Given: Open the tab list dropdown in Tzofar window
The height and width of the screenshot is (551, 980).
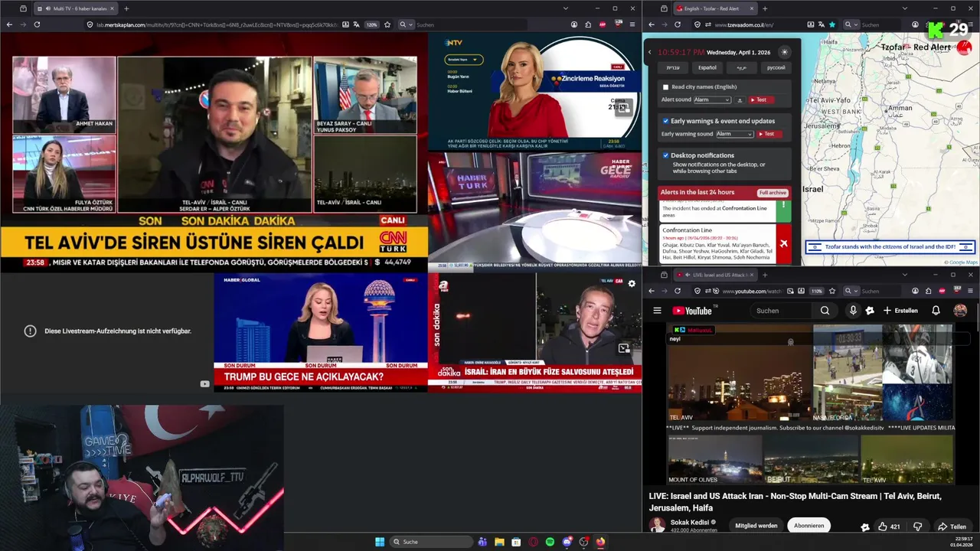Looking at the screenshot, I should pos(904,8).
